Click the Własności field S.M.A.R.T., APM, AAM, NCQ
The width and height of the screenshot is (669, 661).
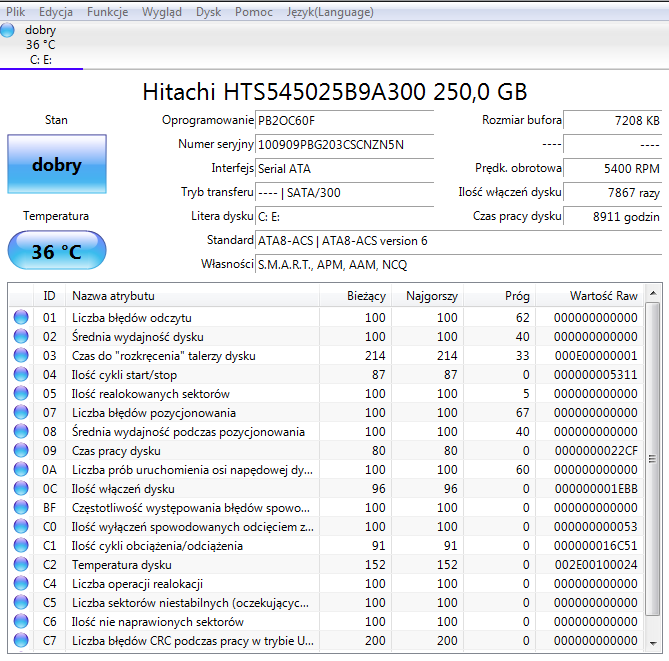point(458,265)
